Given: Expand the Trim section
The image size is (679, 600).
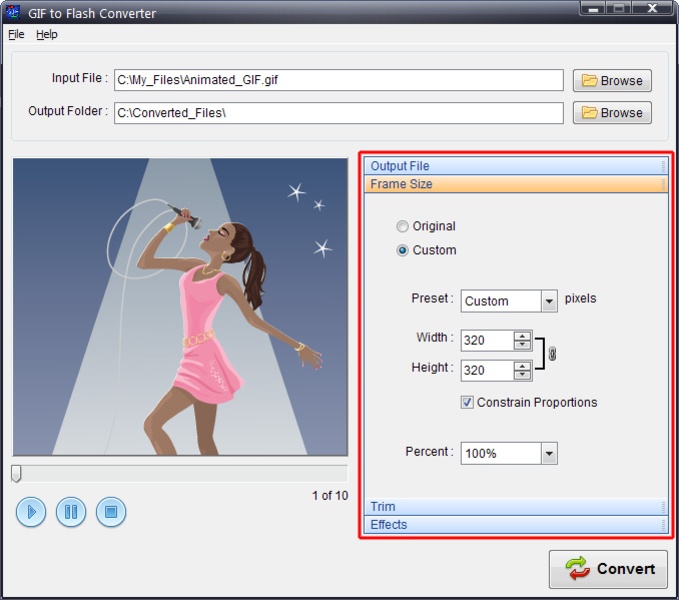Looking at the screenshot, I should 516,506.
